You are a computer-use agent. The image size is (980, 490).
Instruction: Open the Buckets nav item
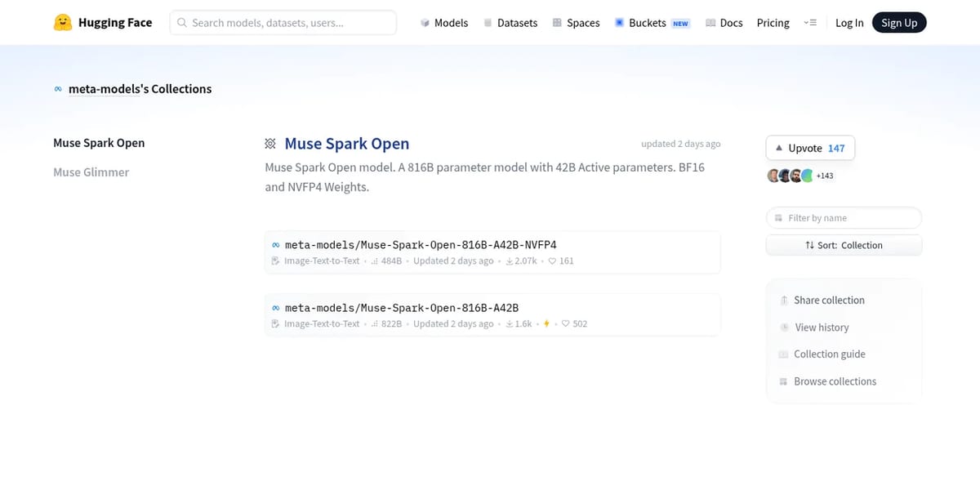pos(652,23)
